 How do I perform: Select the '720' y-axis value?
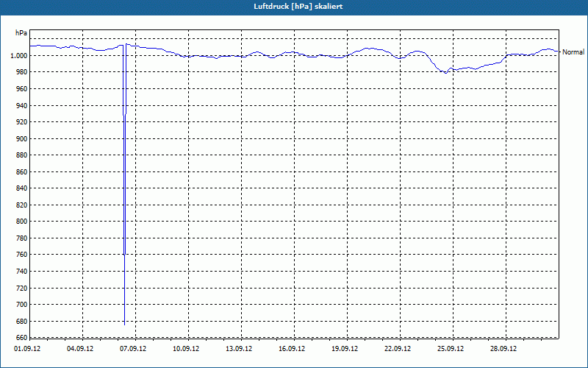click(x=22, y=288)
